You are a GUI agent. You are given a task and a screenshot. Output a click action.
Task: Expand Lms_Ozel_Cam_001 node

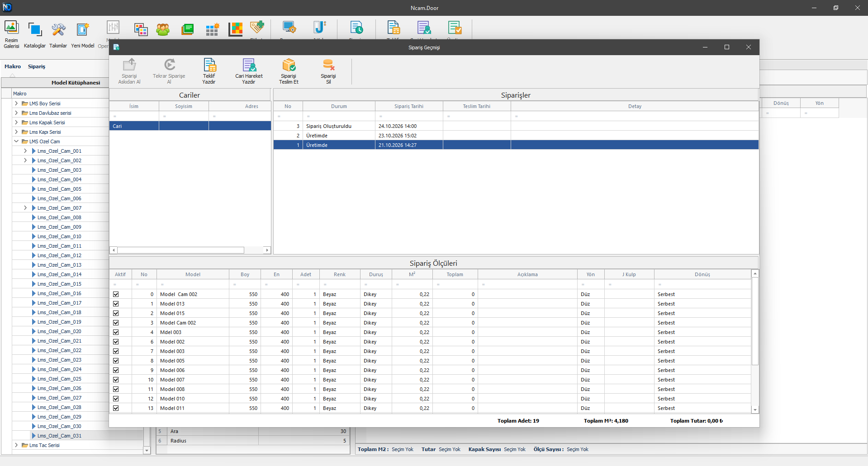click(x=25, y=151)
